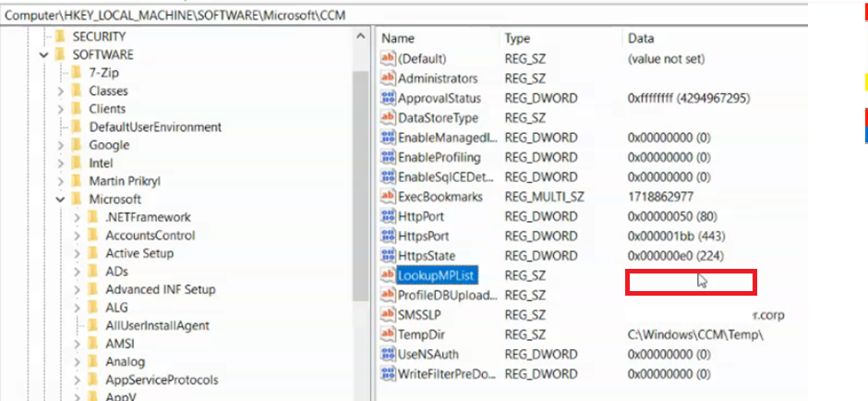Expand the Advanced INF Setup key

(78, 290)
